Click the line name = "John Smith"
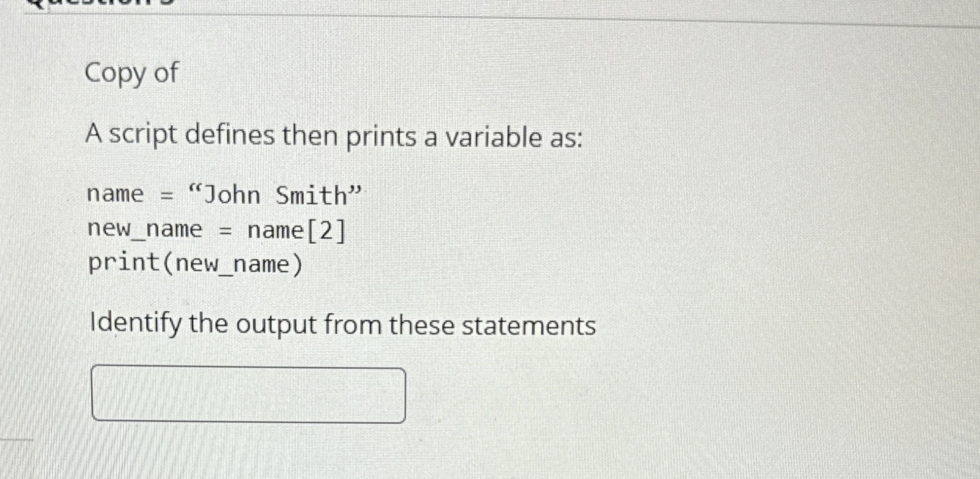Viewport: 980px width, 479px height. coord(222,195)
